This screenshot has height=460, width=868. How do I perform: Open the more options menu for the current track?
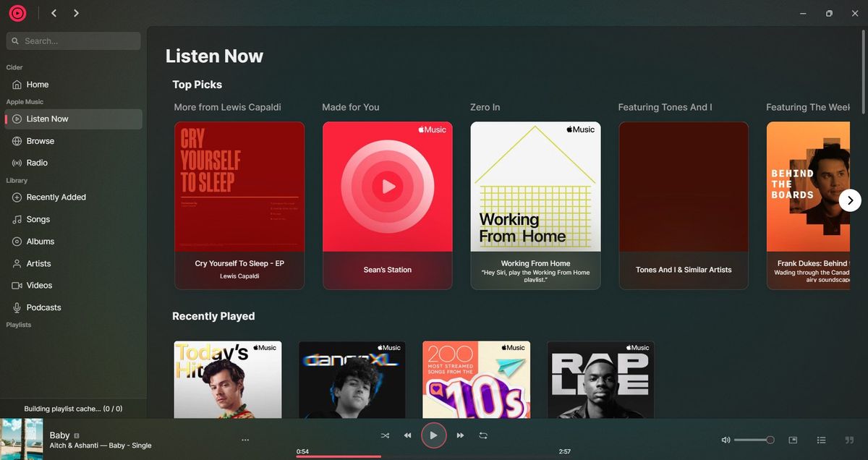[245, 439]
